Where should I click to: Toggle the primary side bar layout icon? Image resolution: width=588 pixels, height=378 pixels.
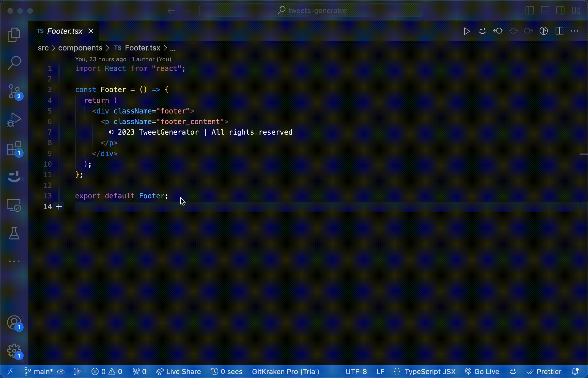point(529,11)
